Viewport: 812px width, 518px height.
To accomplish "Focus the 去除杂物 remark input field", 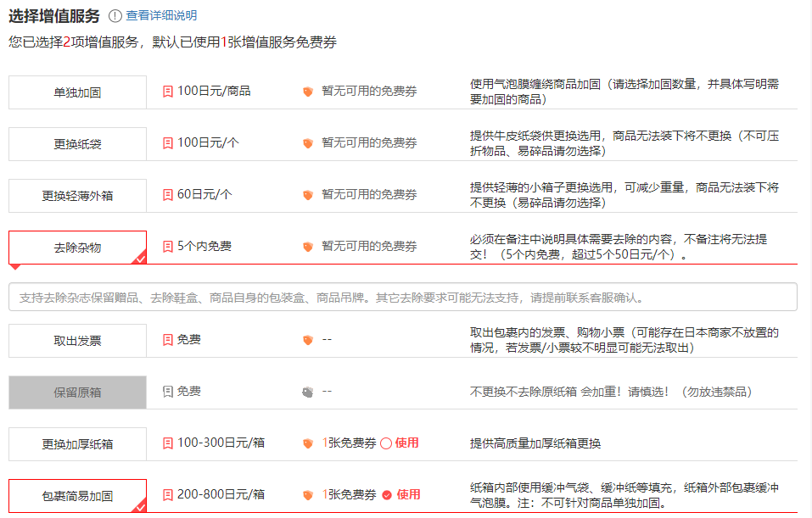I will [403, 297].
